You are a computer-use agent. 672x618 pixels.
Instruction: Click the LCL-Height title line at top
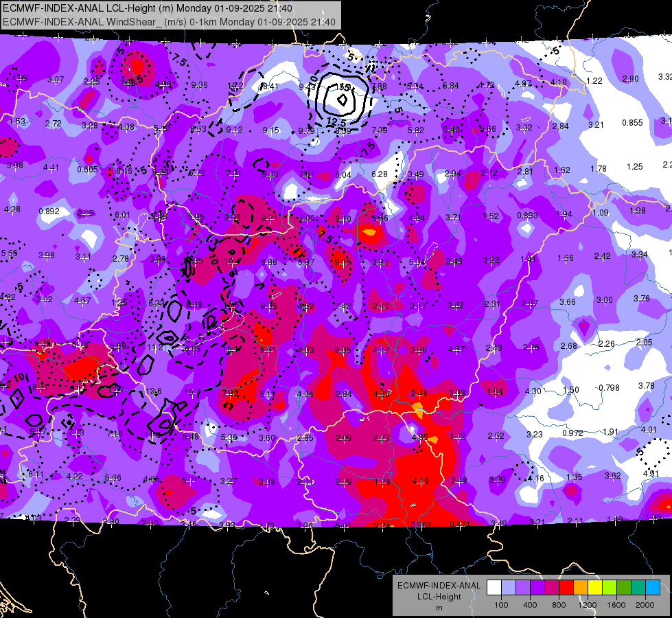tap(148, 8)
